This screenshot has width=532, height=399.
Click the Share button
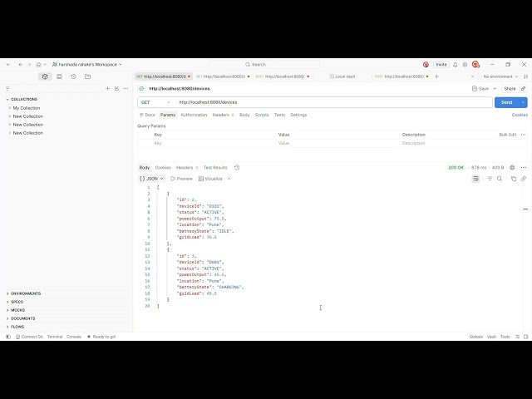510,89
